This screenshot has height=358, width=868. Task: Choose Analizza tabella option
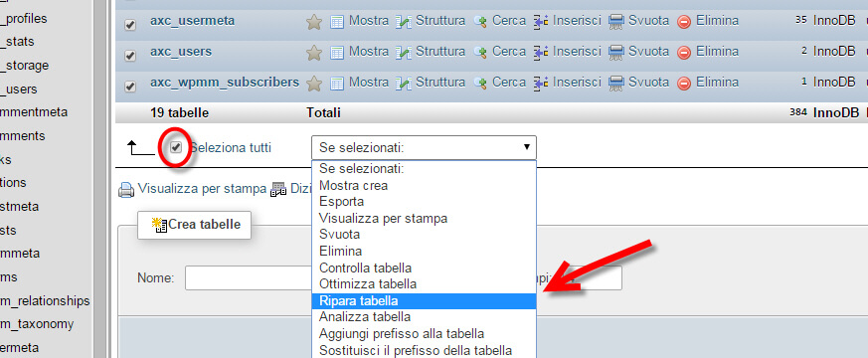424,317
